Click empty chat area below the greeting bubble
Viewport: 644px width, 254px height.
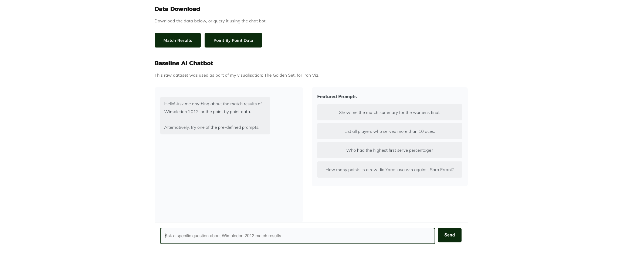tap(229, 178)
